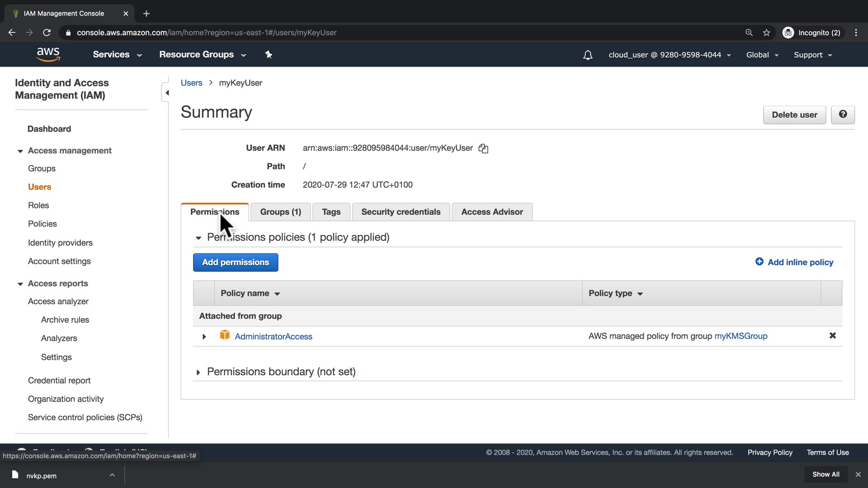Image resolution: width=868 pixels, height=488 pixels.
Task: Copy the User ARN to clipboard
Action: (x=483, y=148)
